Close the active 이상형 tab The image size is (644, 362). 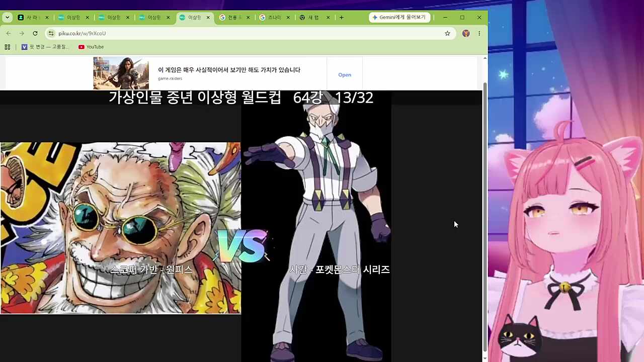[x=208, y=17]
